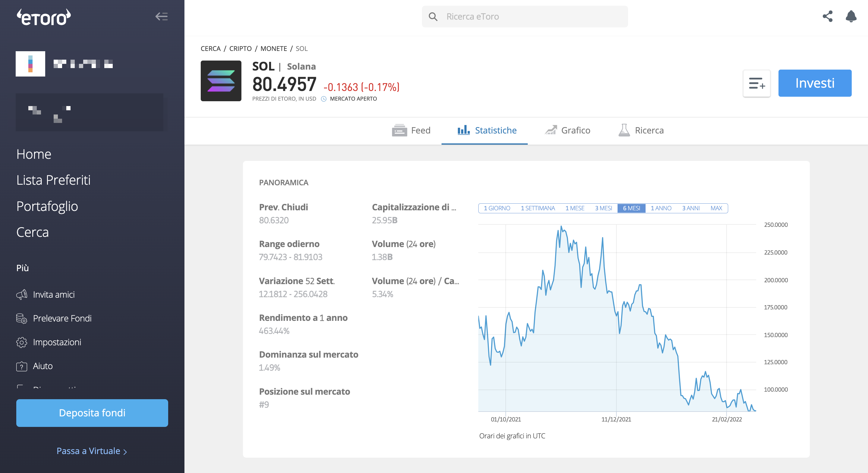Switch to the Grafico tab
The image size is (868, 473).
pos(568,130)
